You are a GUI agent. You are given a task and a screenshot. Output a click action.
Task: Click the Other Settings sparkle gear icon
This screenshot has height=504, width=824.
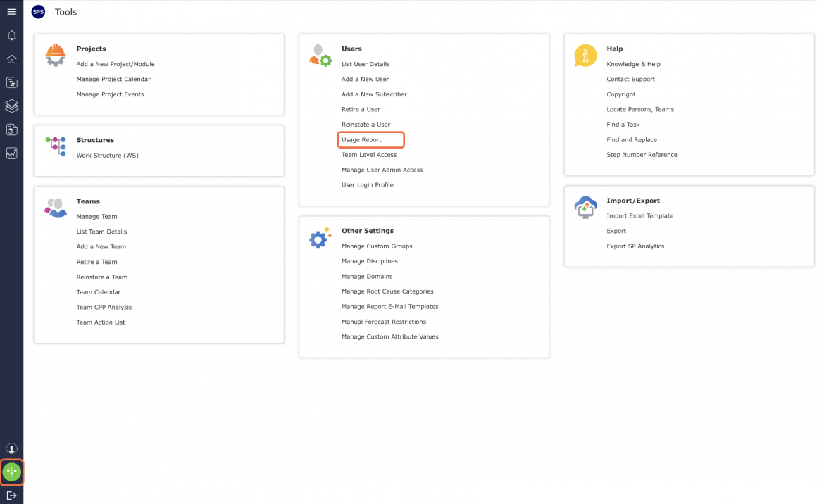click(320, 238)
